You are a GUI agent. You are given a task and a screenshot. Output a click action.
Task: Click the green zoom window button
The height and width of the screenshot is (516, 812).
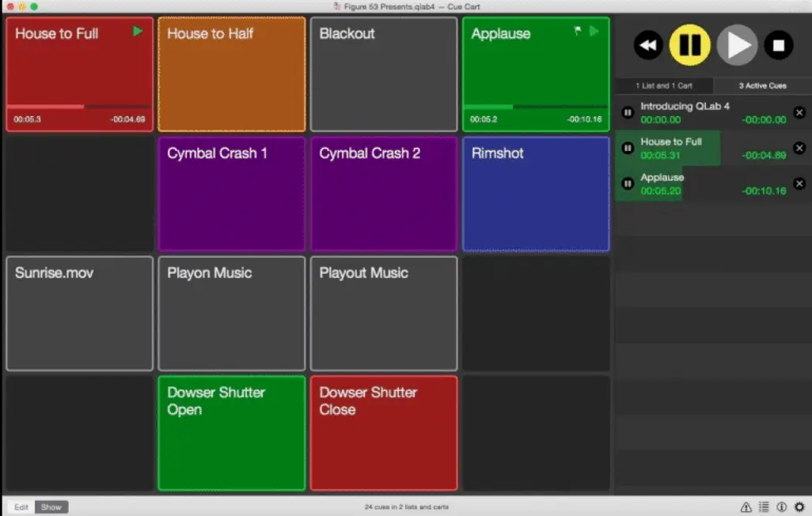coord(34,7)
